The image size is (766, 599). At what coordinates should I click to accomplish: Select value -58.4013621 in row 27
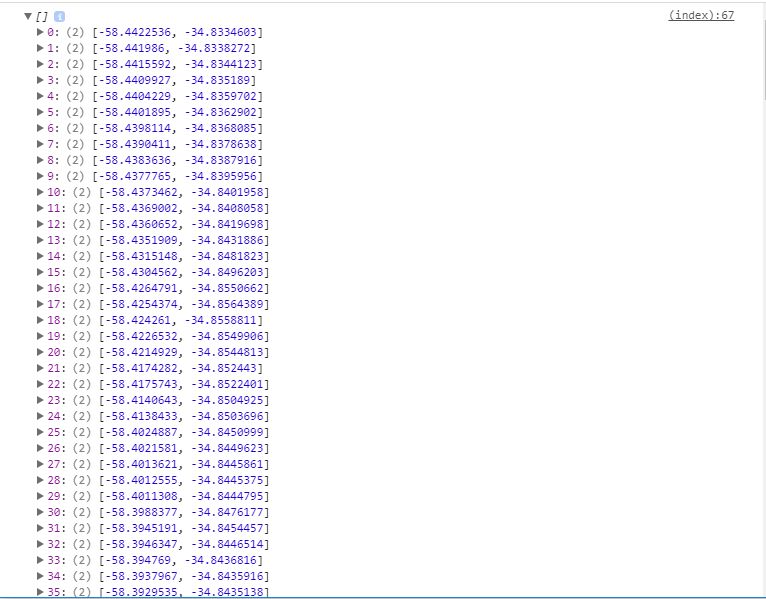pyautogui.click(x=142, y=464)
